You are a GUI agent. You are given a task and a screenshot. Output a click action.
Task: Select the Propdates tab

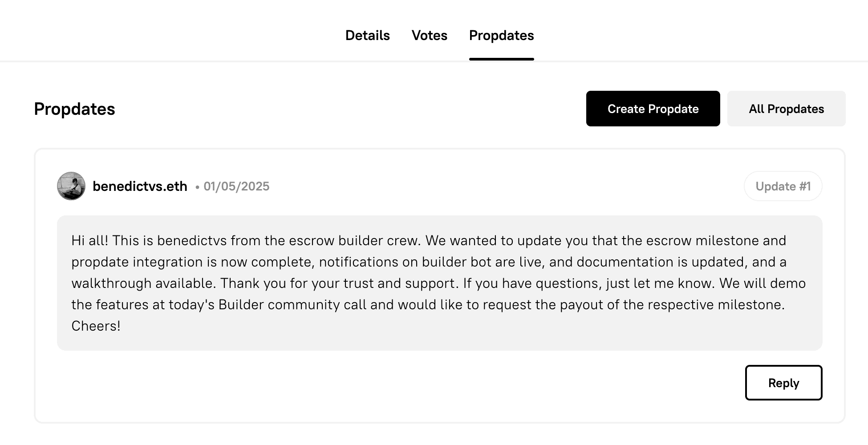click(x=502, y=36)
